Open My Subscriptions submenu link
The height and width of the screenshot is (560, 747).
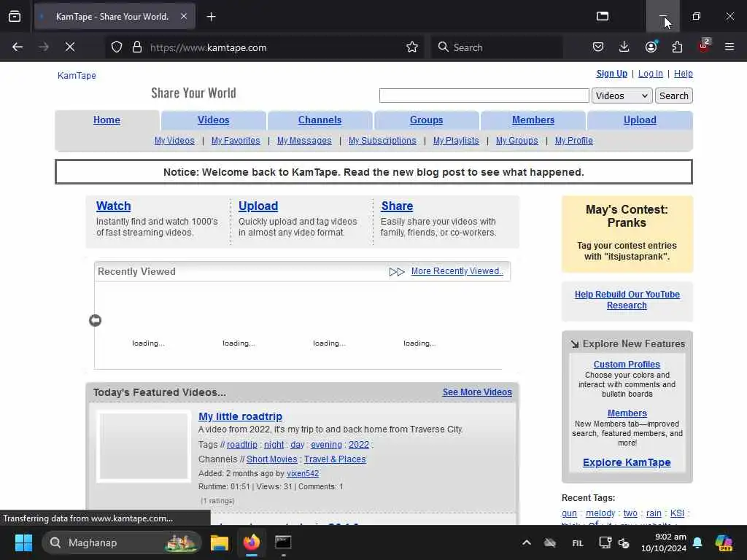(382, 141)
